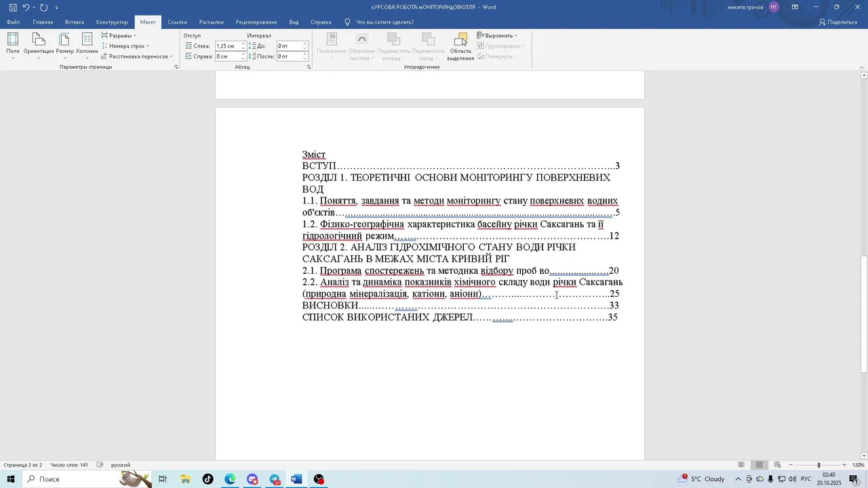
Task: Click the zoom in plus button
Action: click(844, 465)
